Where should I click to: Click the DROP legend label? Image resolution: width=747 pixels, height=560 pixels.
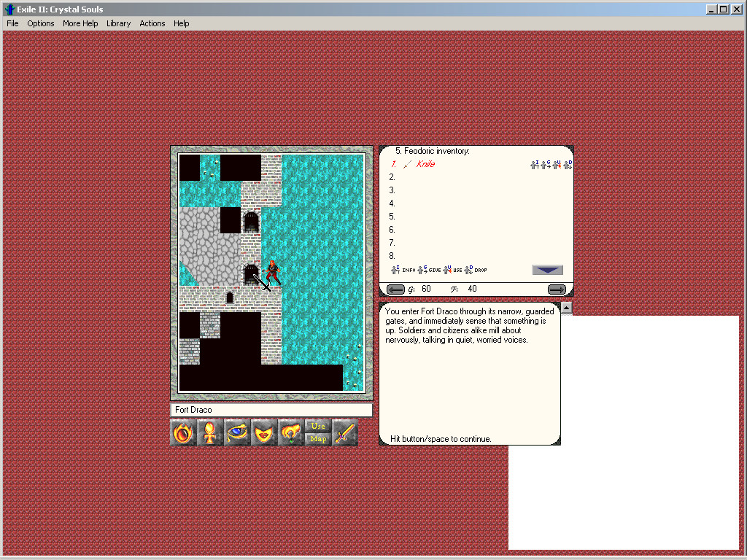click(481, 270)
